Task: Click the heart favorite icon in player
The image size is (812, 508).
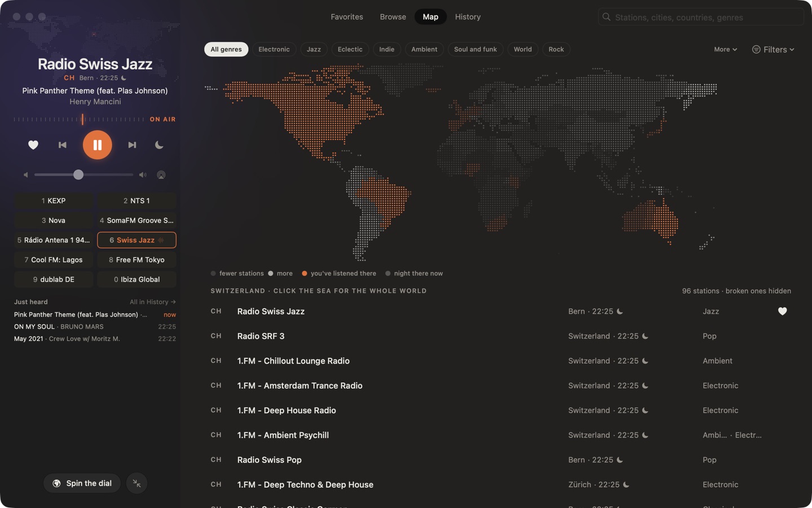Action: click(33, 145)
